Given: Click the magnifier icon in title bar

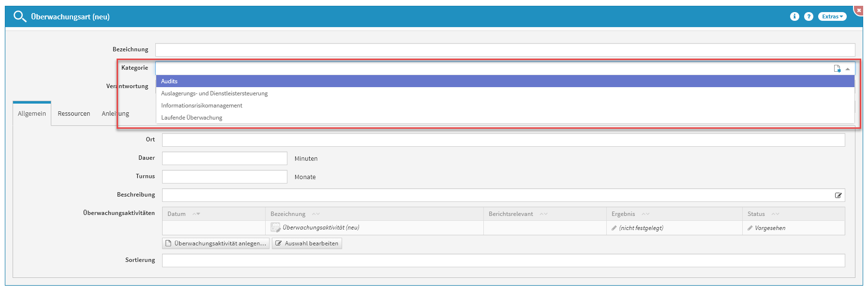Looking at the screenshot, I should pyautogui.click(x=19, y=16).
